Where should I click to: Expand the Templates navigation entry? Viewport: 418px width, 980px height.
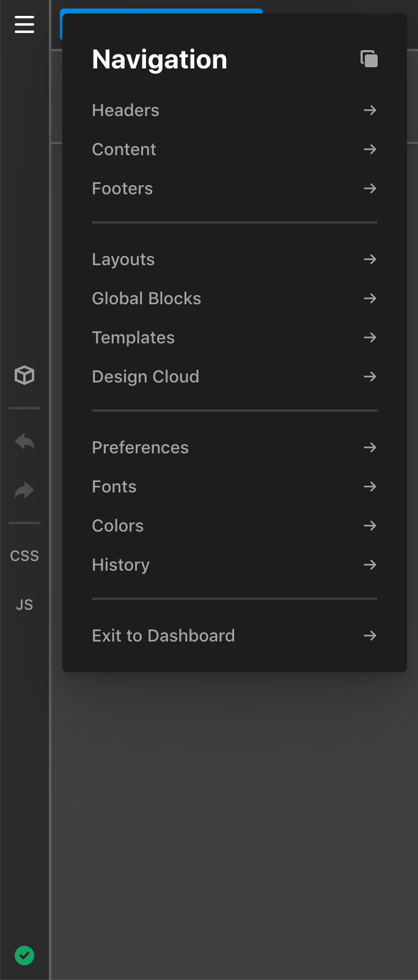[x=133, y=337]
